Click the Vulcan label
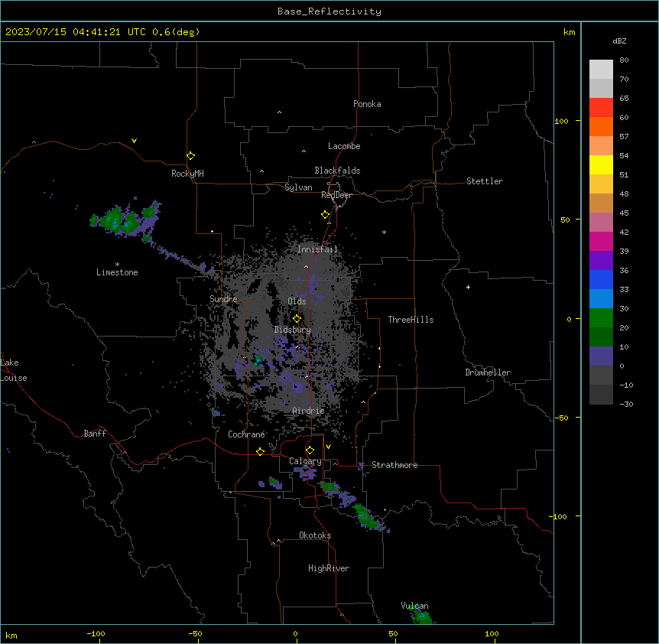659x644 pixels. tap(415, 606)
